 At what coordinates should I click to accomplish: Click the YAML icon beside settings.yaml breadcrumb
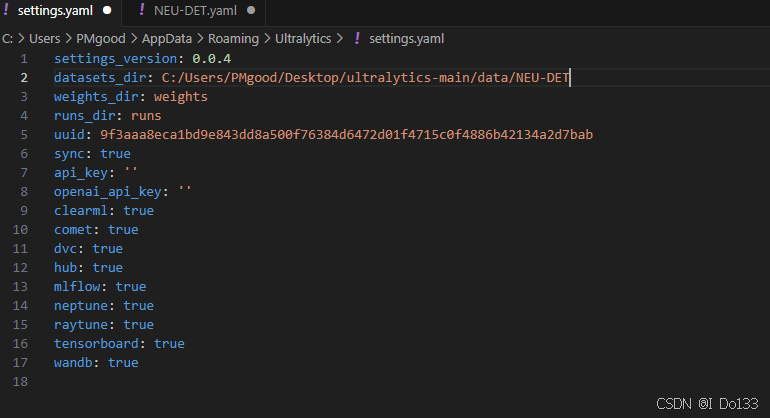[x=357, y=38]
